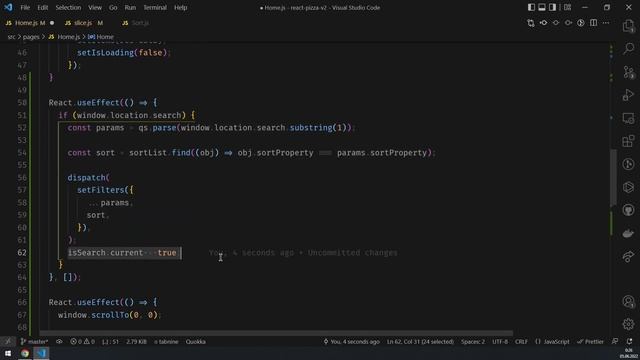
Task: Click line number 62 in the gutter
Action: 22,253
